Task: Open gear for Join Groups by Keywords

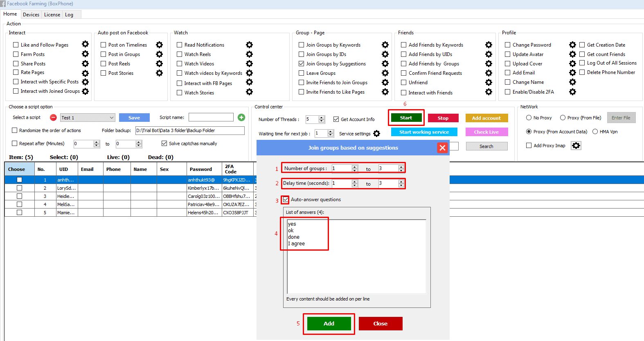Action: pyautogui.click(x=385, y=45)
